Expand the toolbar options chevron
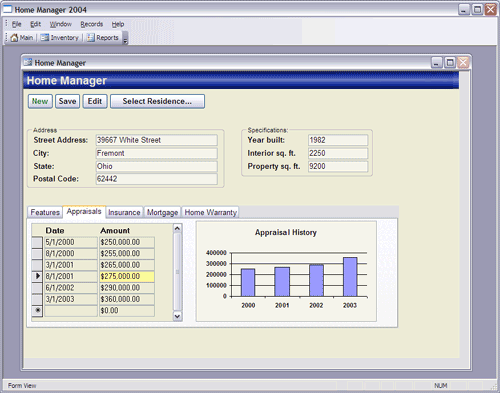 [125, 38]
